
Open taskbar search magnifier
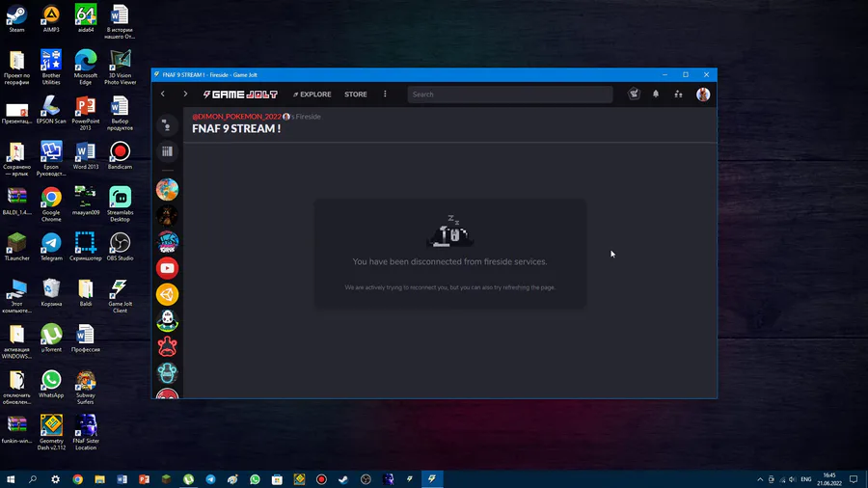coord(33,479)
